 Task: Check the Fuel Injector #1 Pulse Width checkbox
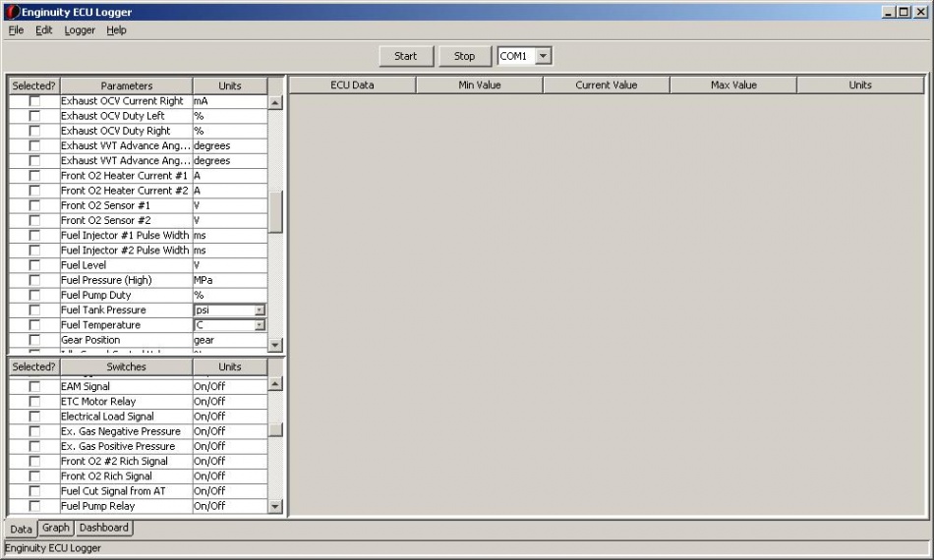34,235
